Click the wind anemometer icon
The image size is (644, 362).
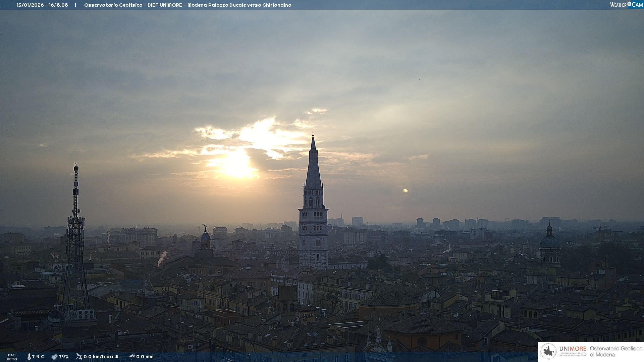click(79, 357)
